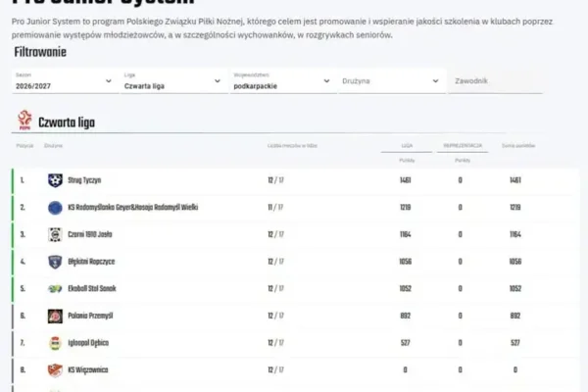
Task: Click the Ekoball Stal Sanok club crest
Action: click(x=55, y=289)
